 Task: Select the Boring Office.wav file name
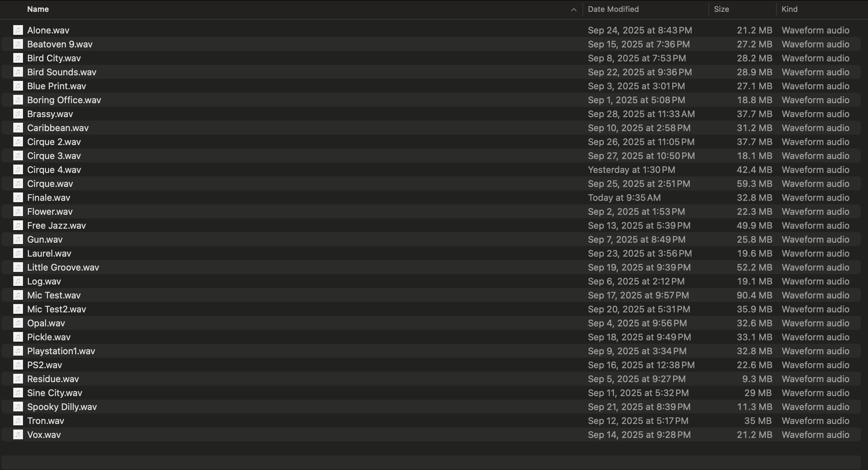64,100
